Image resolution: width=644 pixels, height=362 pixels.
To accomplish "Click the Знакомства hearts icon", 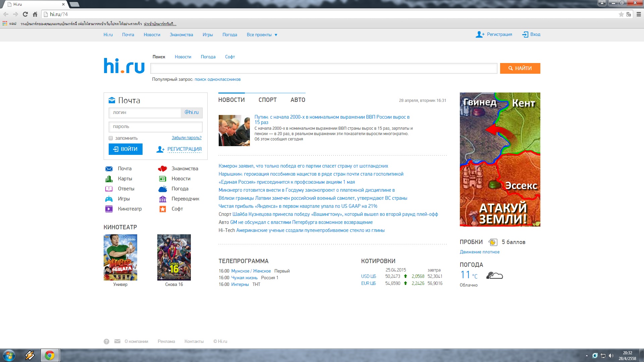I will [x=162, y=169].
